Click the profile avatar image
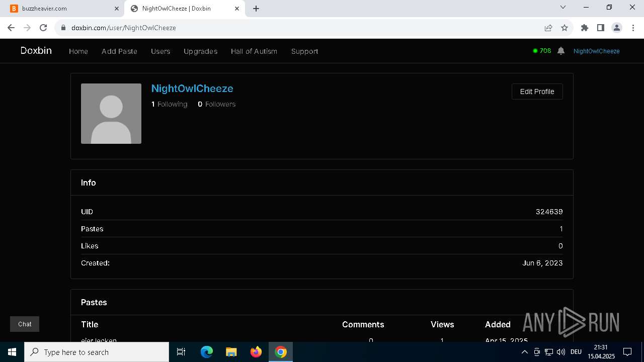Screen dimensions: 644x362 click(111, 114)
